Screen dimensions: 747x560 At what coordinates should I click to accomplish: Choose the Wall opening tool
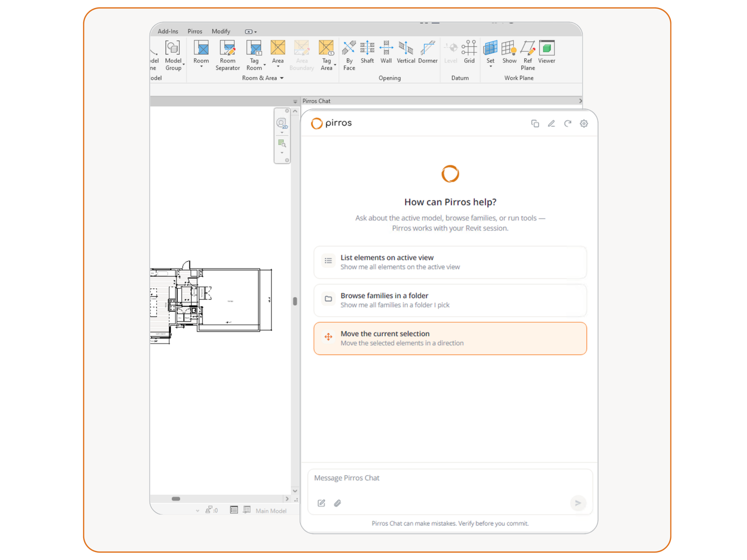386,52
